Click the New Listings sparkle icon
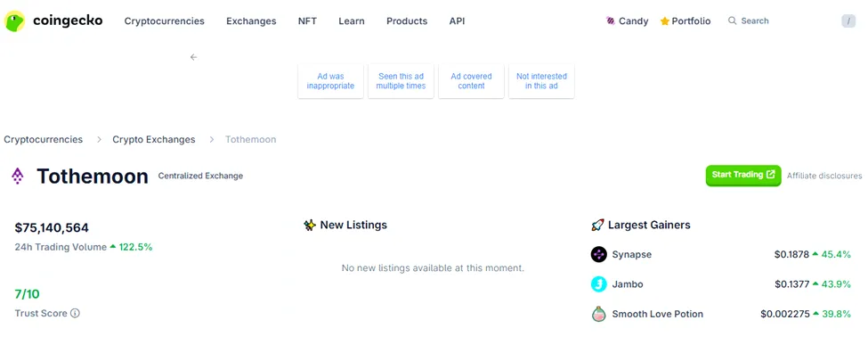868x345 pixels. click(310, 226)
